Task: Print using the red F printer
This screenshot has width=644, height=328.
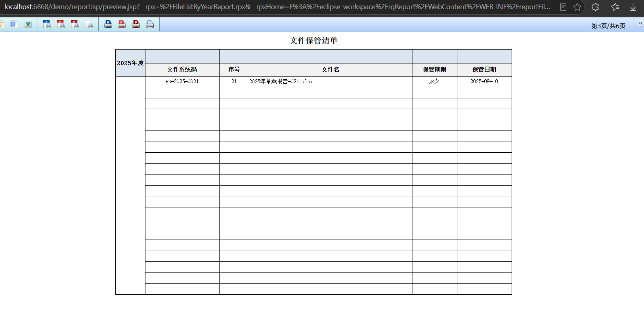Action: point(122,25)
